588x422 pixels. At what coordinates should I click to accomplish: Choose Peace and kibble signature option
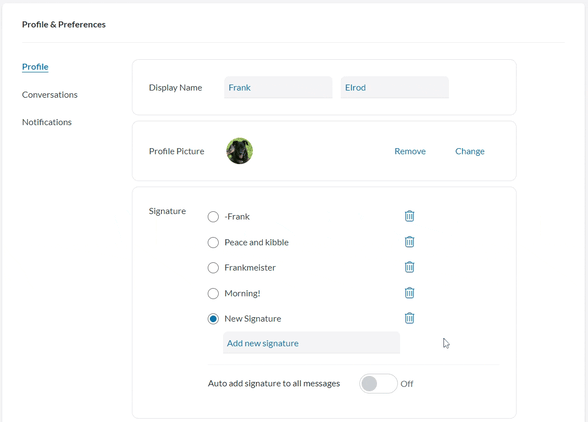point(213,242)
